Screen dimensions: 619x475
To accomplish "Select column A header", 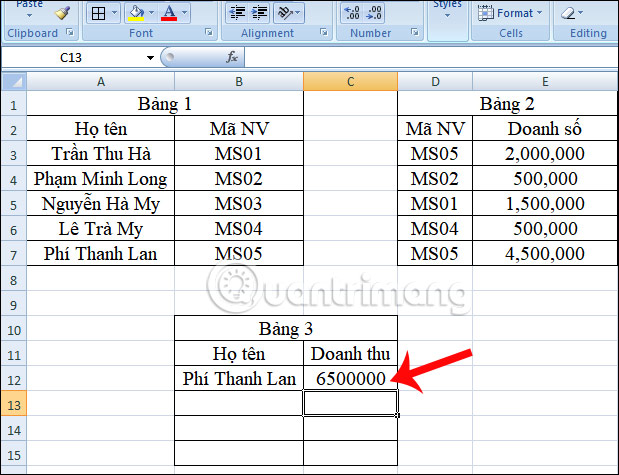I will point(101,82).
